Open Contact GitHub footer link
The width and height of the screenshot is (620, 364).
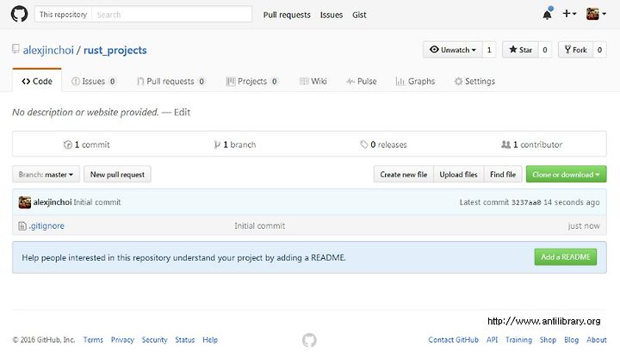(x=453, y=340)
